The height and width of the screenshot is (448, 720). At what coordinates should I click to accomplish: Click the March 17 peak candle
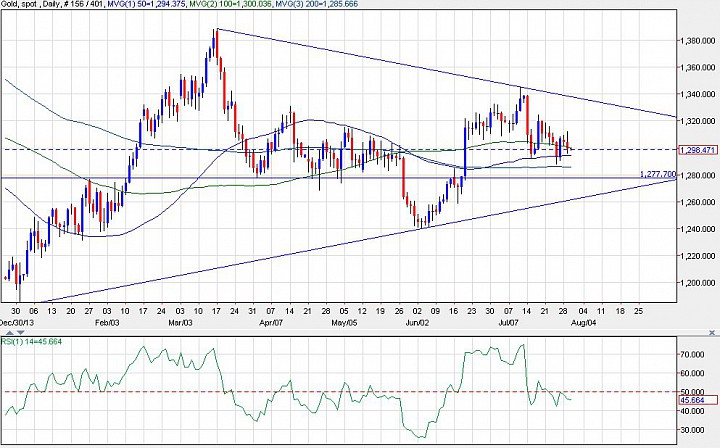tap(216, 44)
